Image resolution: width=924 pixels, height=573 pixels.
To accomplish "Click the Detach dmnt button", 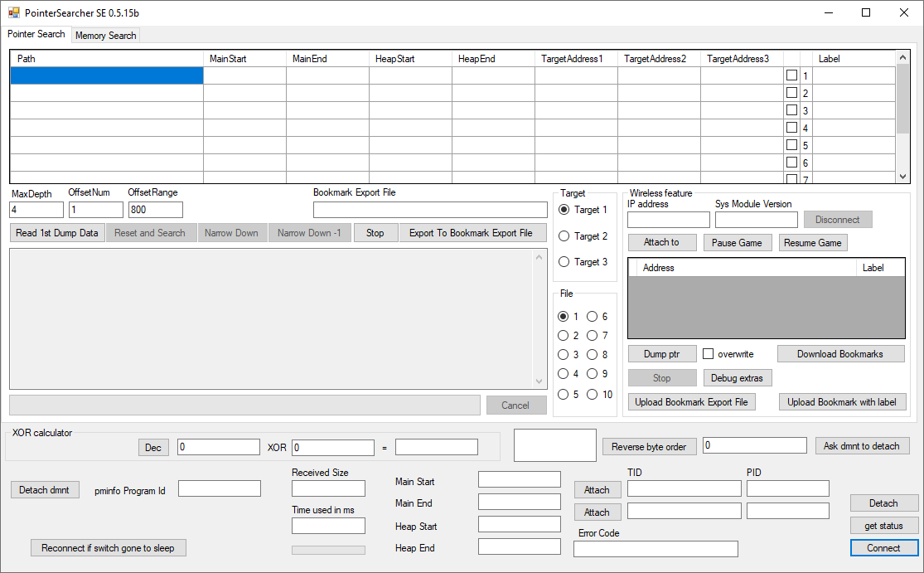I will click(x=44, y=489).
